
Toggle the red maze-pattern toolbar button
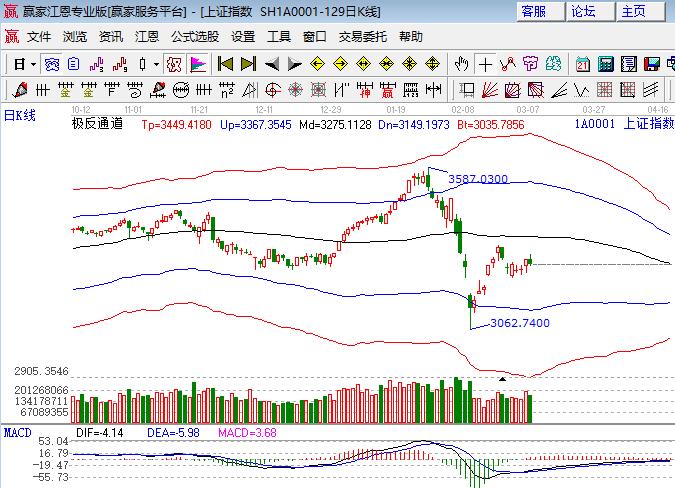[174, 64]
